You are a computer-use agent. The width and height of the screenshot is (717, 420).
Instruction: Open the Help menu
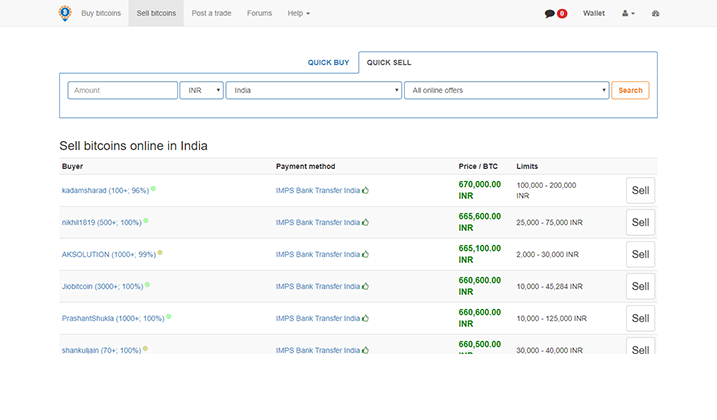(298, 14)
